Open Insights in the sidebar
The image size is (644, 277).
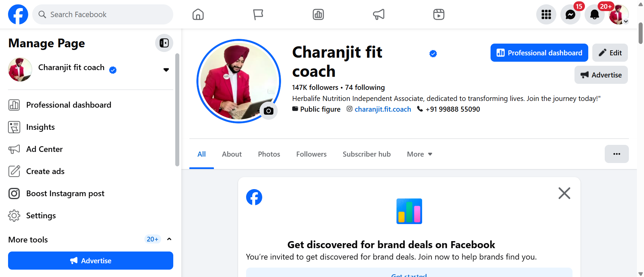40,127
